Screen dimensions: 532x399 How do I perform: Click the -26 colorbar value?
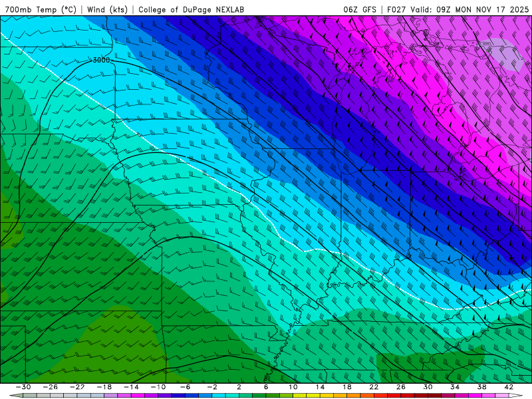pyautogui.click(x=51, y=387)
